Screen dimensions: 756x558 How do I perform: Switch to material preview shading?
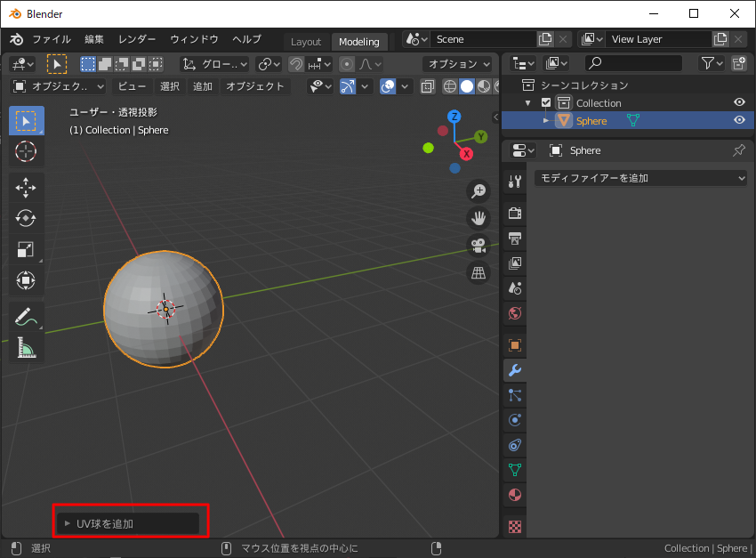[x=483, y=86]
